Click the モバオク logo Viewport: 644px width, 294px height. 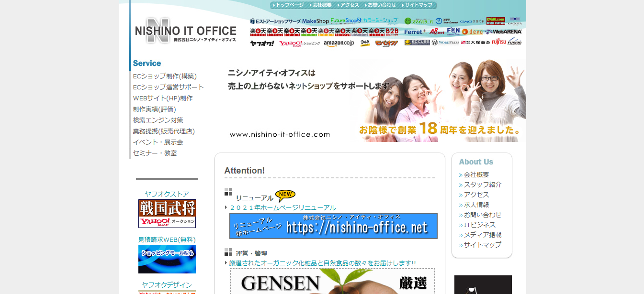tap(386, 43)
